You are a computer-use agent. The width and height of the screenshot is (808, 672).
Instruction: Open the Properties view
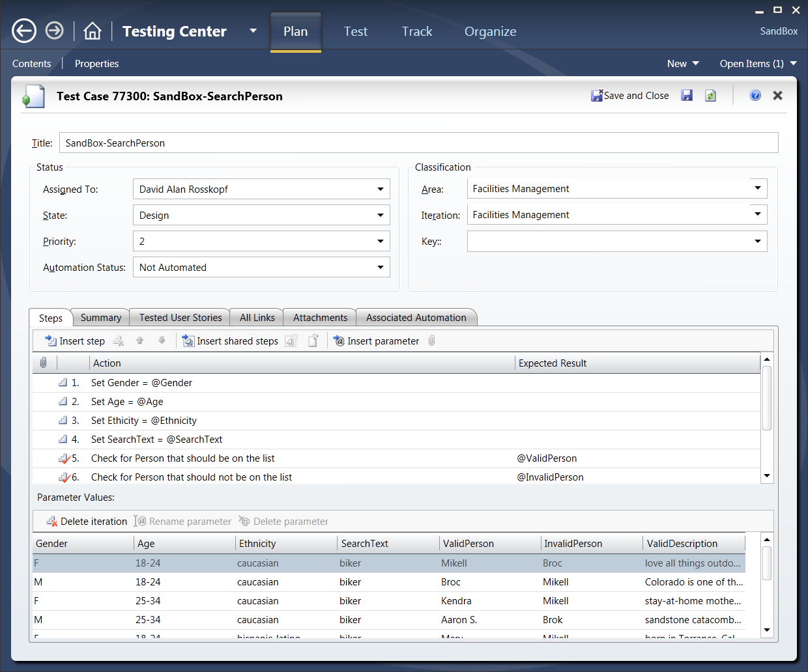coord(96,63)
